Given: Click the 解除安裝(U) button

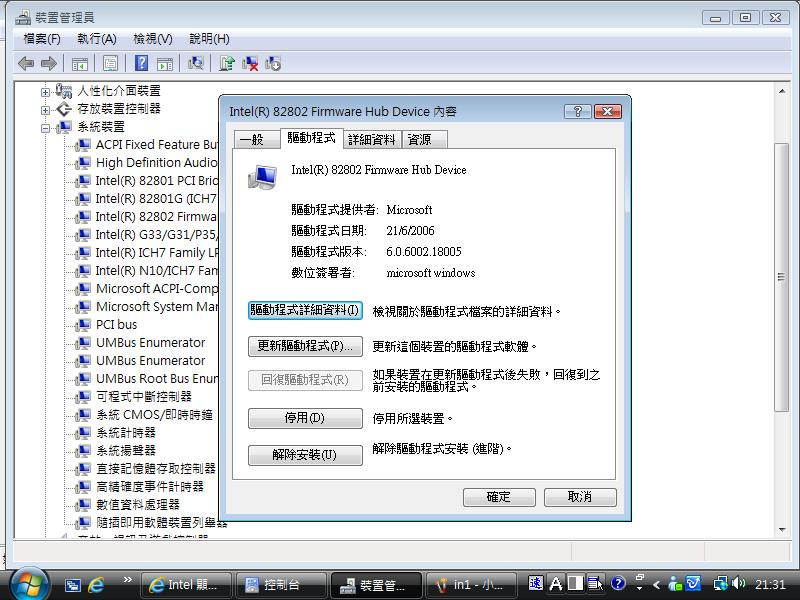Looking at the screenshot, I should [305, 455].
